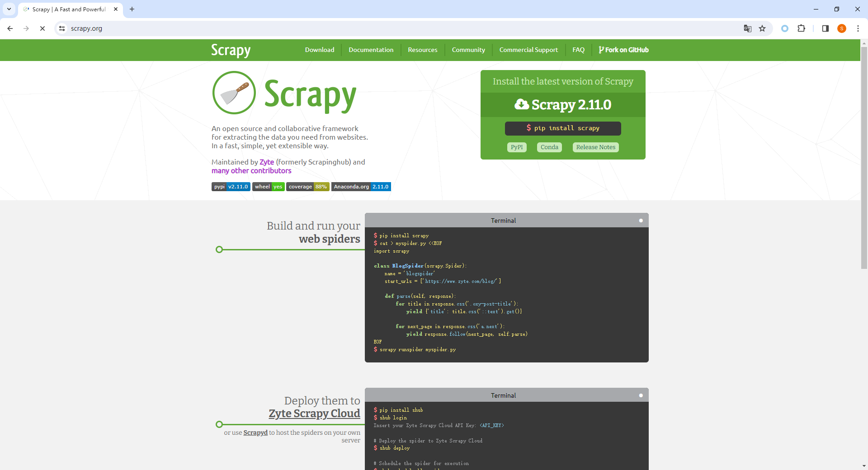Viewport: 868px width, 470px height.
Task: Click the Anaconda.org 2.11.0 badge
Action: [x=361, y=187]
